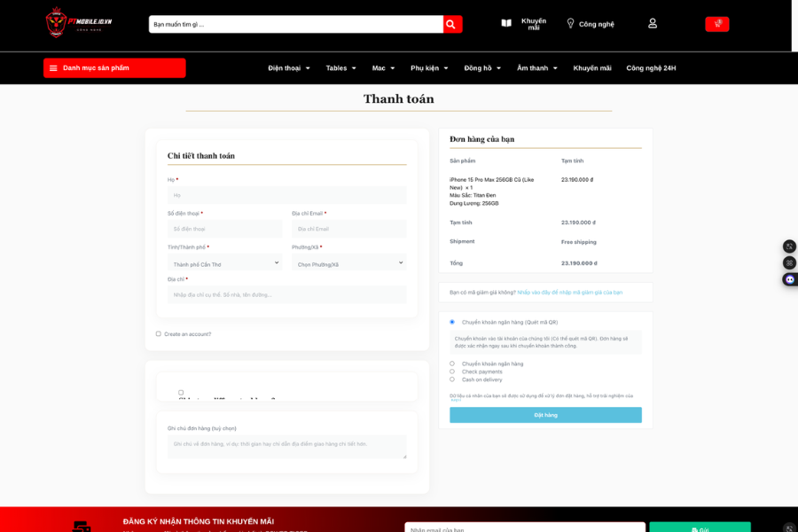The height and width of the screenshot is (532, 798).
Task: Open the red shopping cart icon
Action: 716,24
